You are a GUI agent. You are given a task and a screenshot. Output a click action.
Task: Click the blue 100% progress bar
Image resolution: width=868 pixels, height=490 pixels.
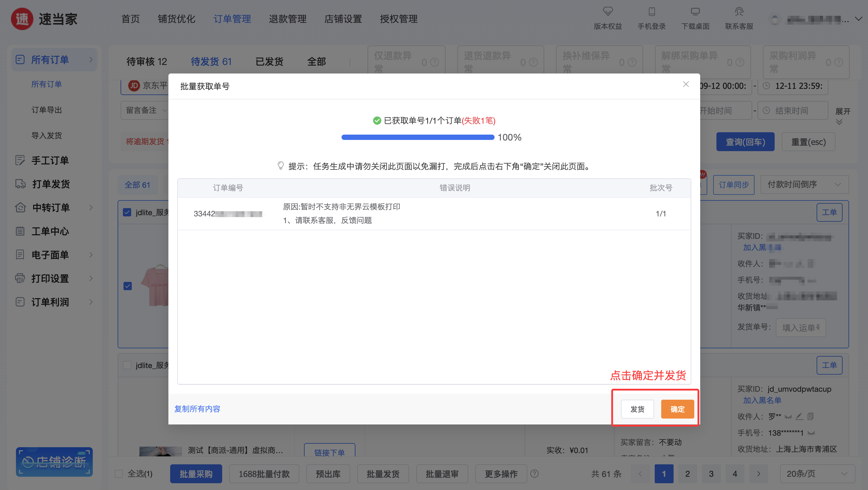point(417,137)
